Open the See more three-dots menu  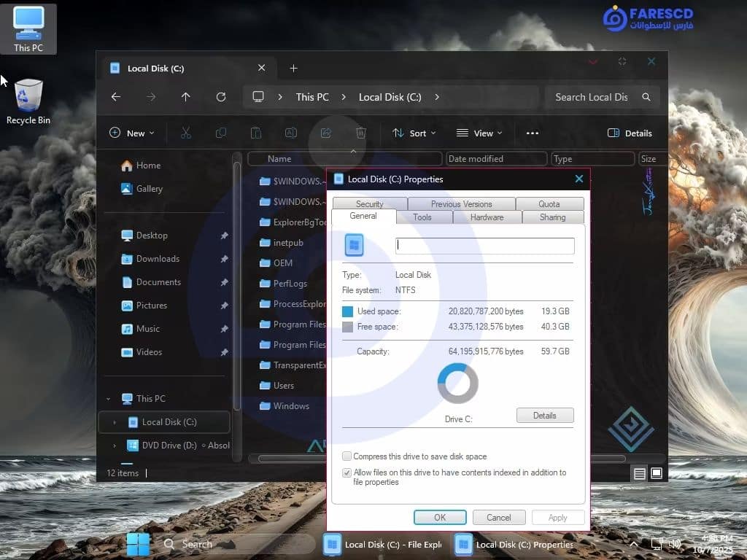tap(532, 133)
